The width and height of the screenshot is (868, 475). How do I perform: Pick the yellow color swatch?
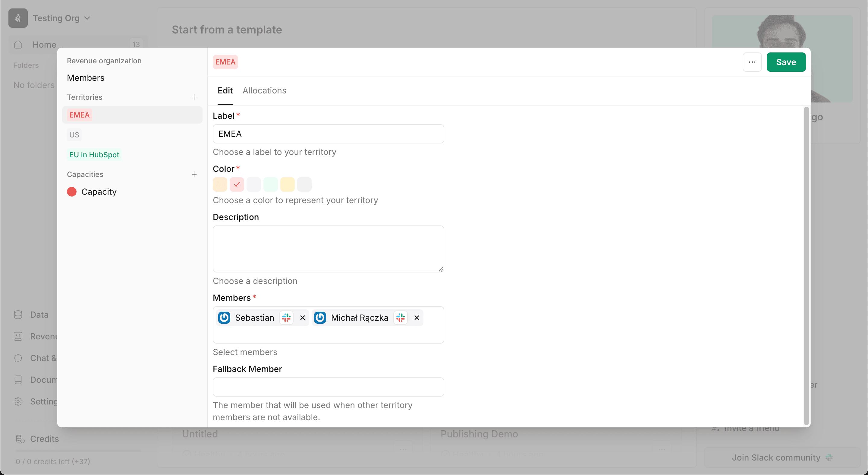tap(287, 184)
